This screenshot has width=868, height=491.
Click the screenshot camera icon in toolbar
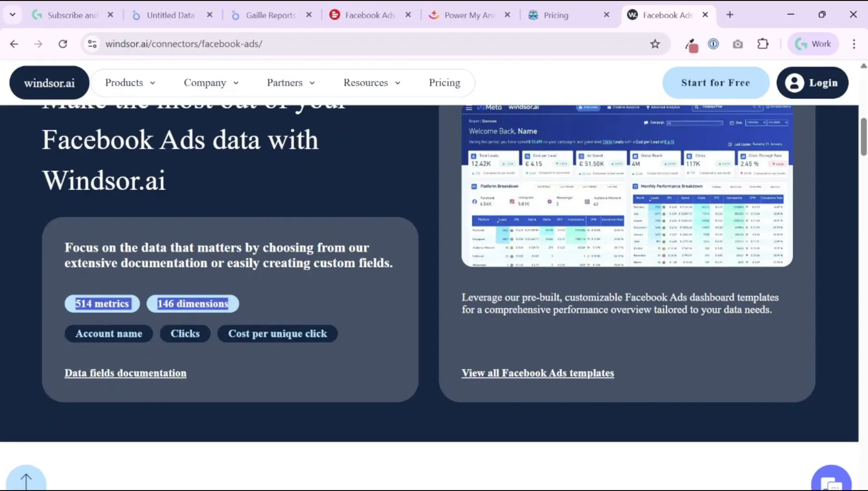[x=738, y=44]
